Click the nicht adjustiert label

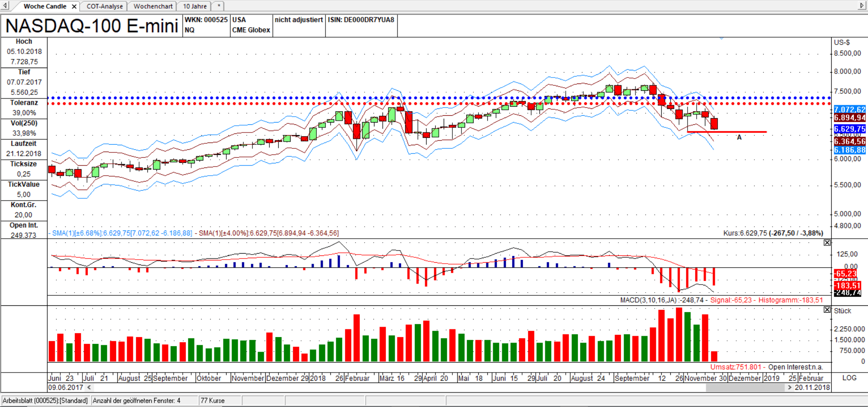tap(299, 20)
